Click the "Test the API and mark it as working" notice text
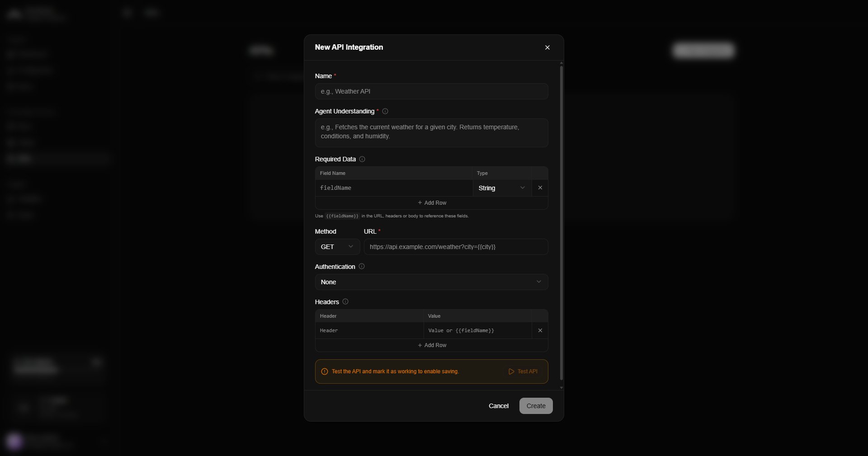 395,371
